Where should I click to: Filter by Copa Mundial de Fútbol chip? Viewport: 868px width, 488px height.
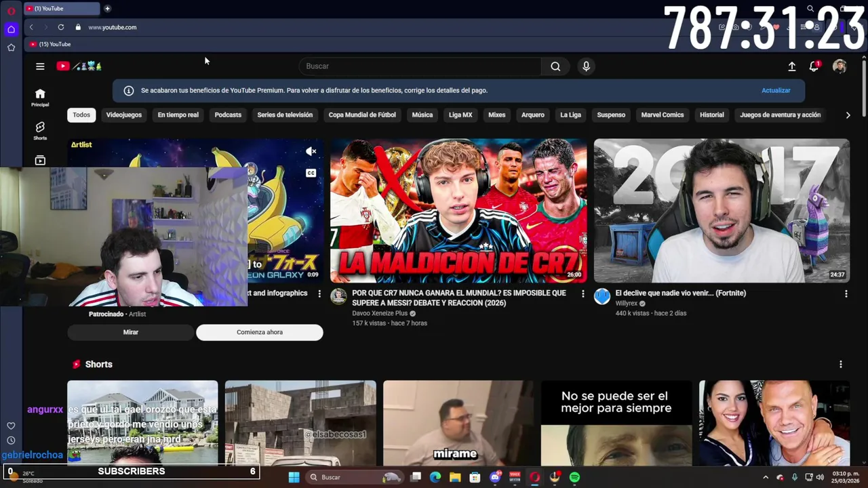coord(362,115)
